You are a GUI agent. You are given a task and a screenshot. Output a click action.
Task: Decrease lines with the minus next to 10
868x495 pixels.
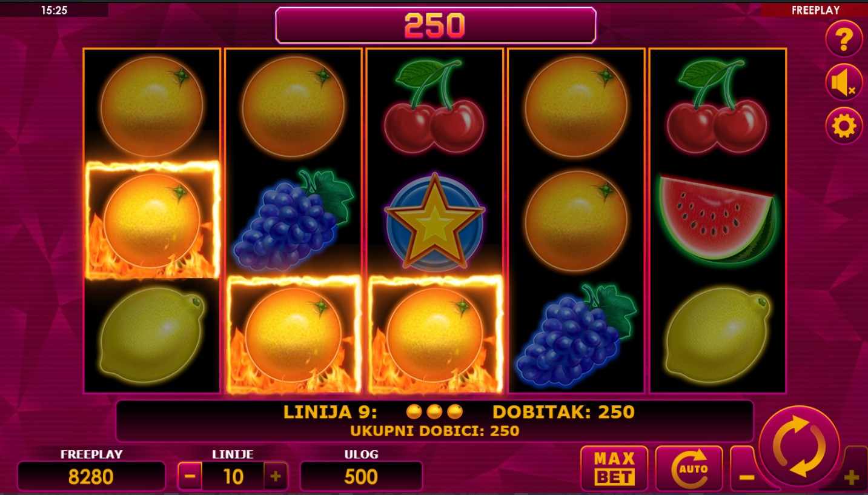(190, 476)
